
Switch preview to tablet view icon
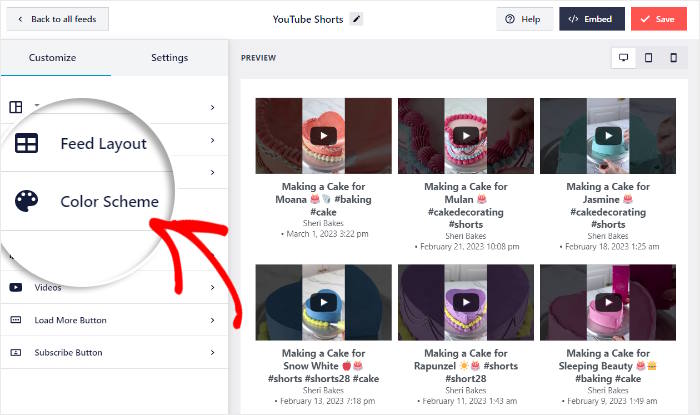pos(648,58)
